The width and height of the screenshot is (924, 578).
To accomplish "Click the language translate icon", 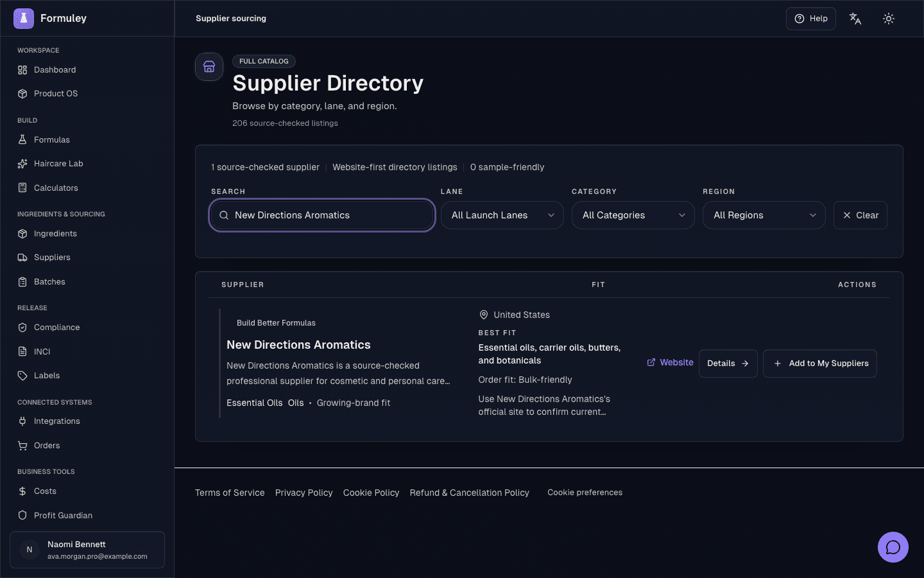I will coord(855,19).
